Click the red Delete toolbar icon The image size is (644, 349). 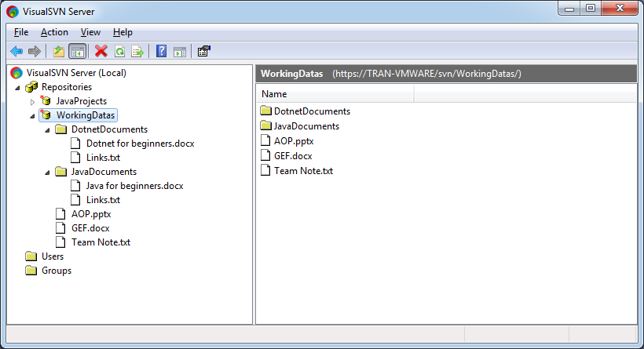(101, 51)
